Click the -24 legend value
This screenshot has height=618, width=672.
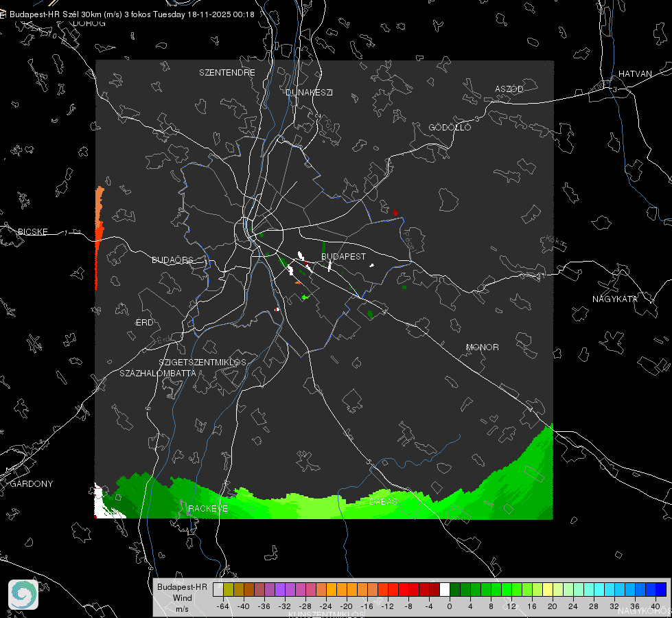[326, 606]
